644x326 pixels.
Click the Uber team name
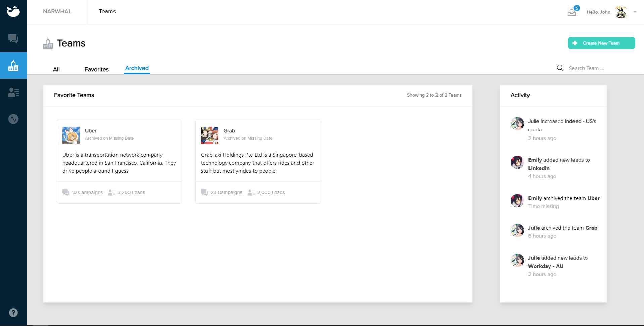91,131
